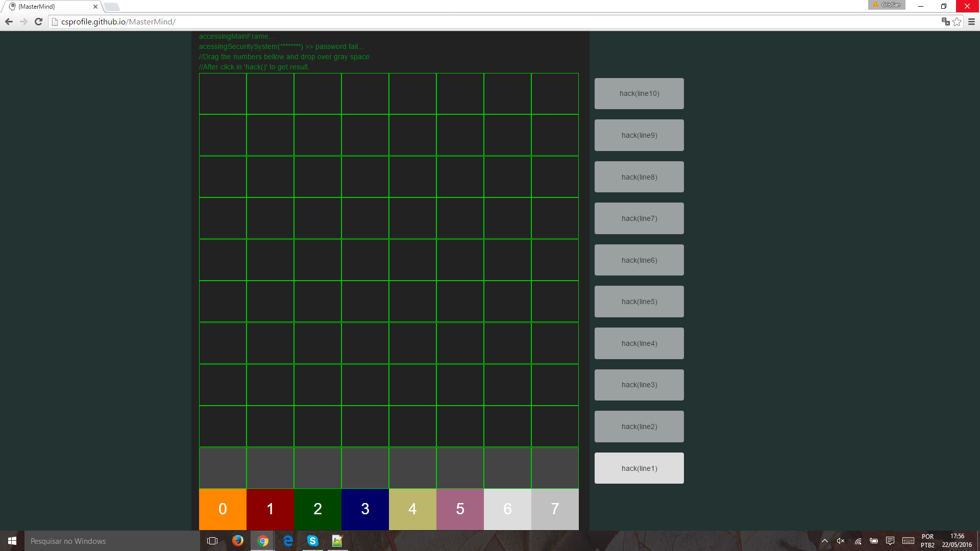Viewport: 980px width, 551px height.
Task: Toggle the muted volume tray icon
Action: (841, 541)
